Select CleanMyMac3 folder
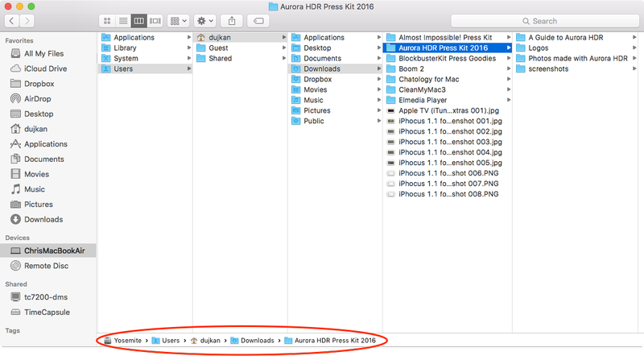 448,89
